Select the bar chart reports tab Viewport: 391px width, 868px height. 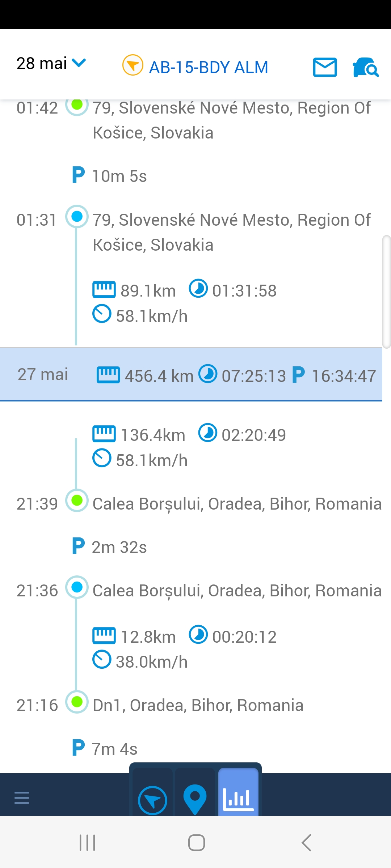point(238,798)
